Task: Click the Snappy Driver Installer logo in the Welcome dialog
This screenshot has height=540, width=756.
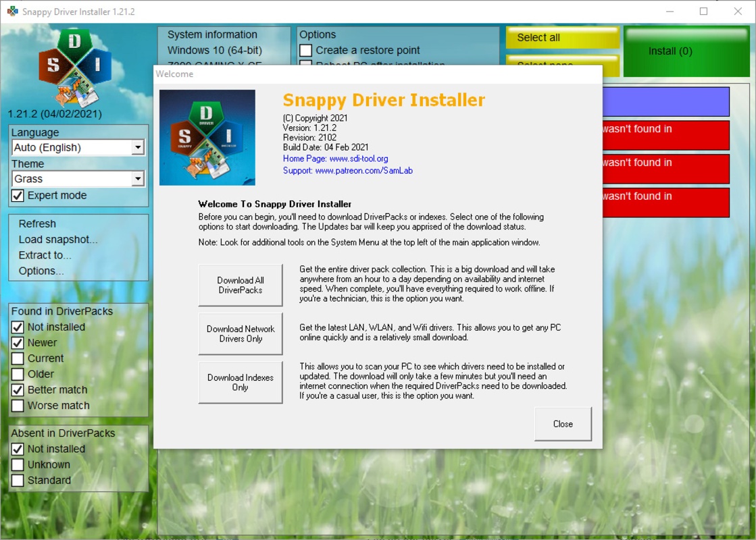Action: pos(207,138)
